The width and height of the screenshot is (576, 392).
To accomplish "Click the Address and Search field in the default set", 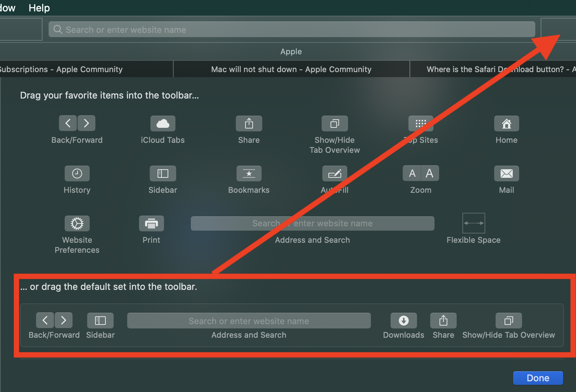I will pyautogui.click(x=249, y=321).
